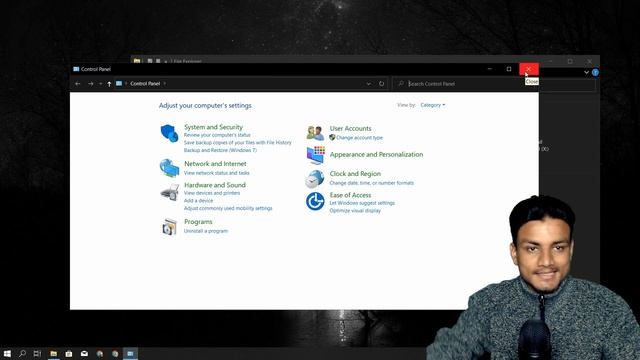The image size is (640, 360).
Task: Click the Control Panel title bar icon
Action: tap(76, 69)
